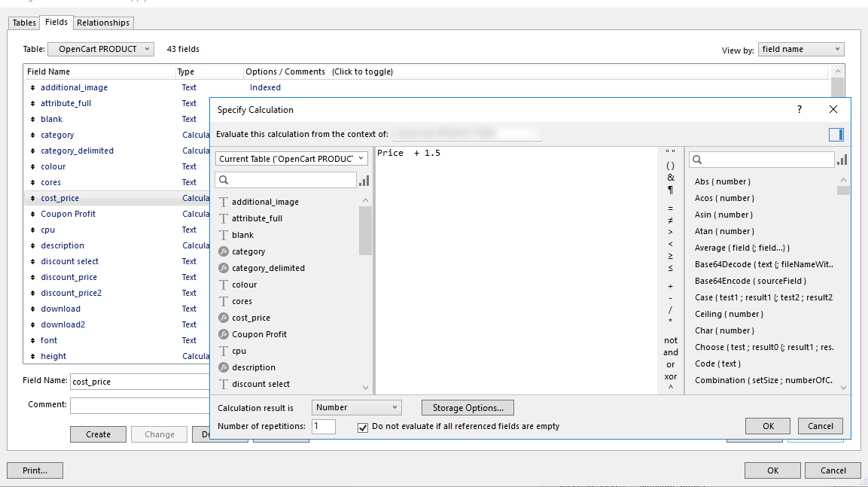Viewport: 868px width, 487px height.
Task: Switch to the Tables tab
Action: (x=24, y=23)
